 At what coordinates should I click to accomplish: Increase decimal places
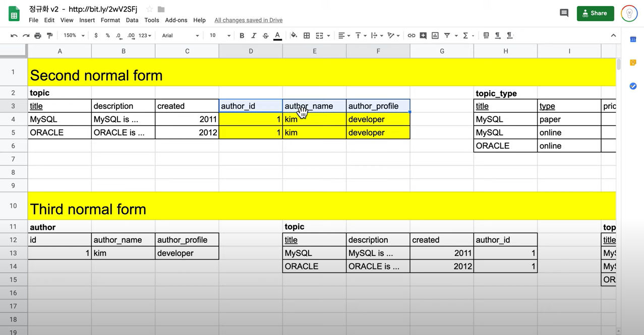pos(131,36)
